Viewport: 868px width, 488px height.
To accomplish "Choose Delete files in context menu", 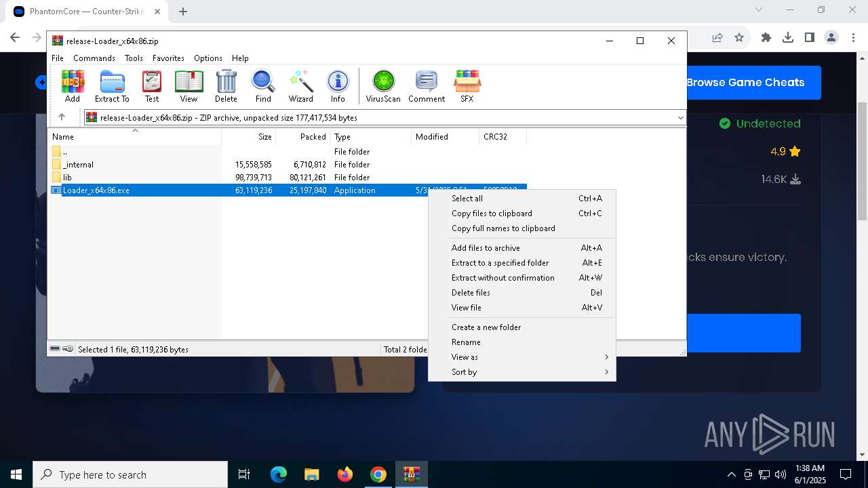I will pos(522,293).
